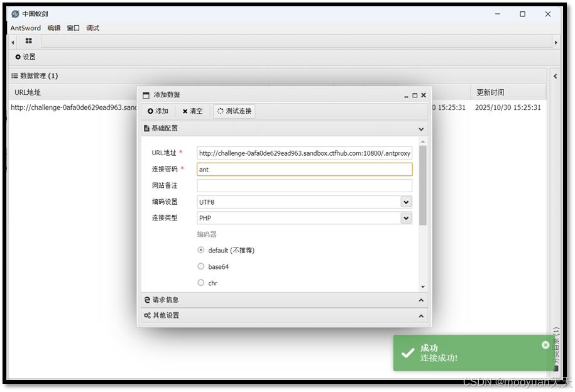The width and height of the screenshot is (575, 392).
Task: Click the AntSword app logo icon
Action: (x=16, y=14)
